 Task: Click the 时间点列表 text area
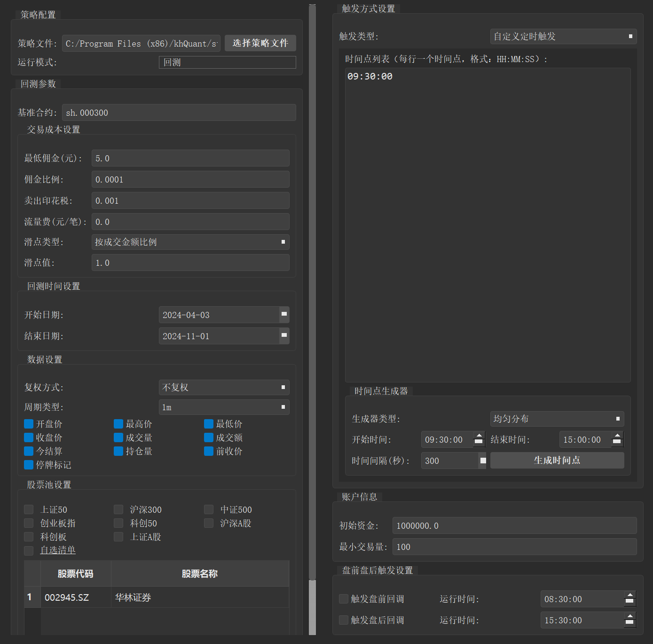pyautogui.click(x=488, y=225)
